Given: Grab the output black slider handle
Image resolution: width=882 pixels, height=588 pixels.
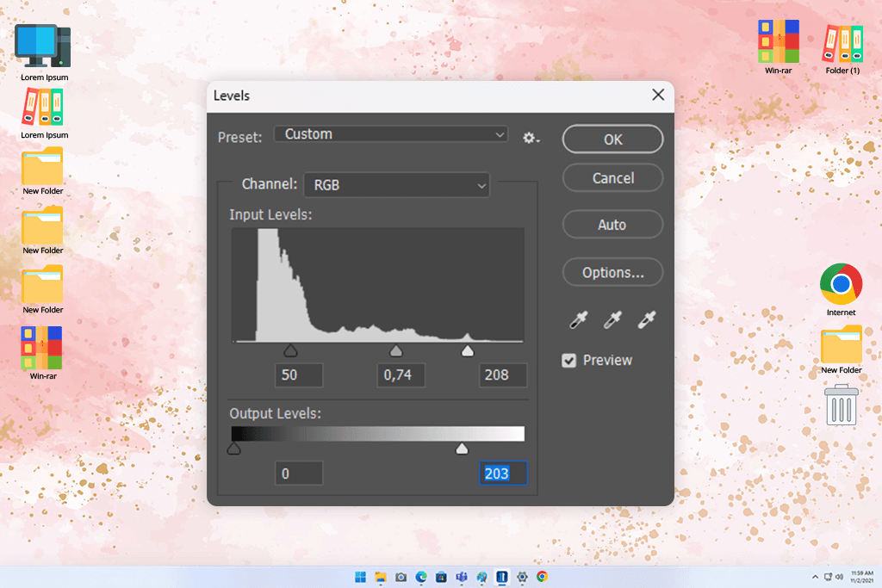Looking at the screenshot, I should coord(234,449).
